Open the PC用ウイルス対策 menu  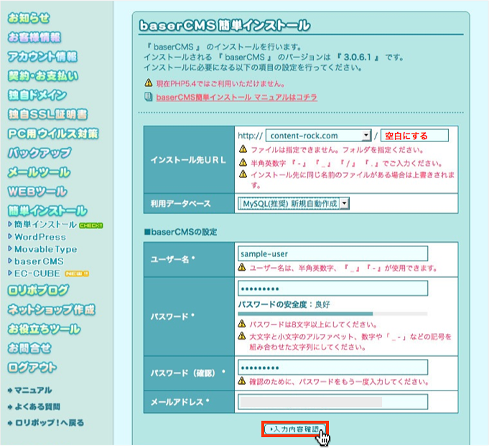coord(53,134)
